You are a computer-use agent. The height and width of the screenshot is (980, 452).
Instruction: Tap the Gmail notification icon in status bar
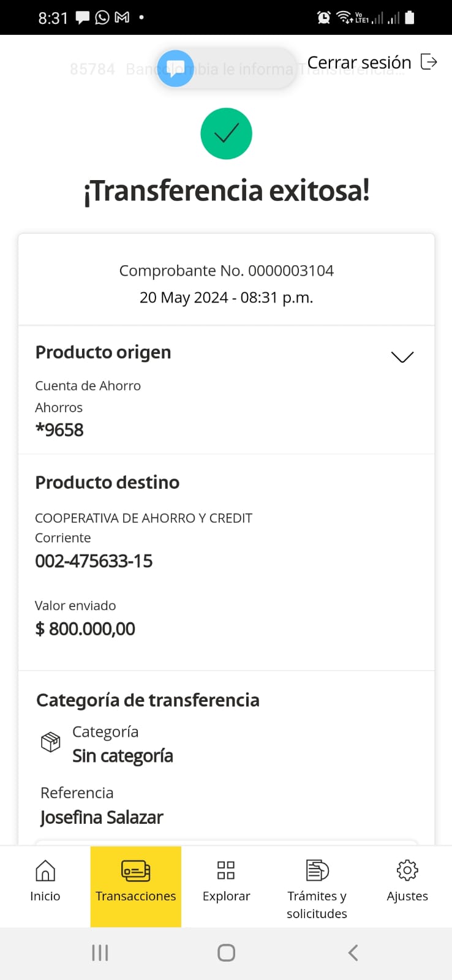click(x=122, y=17)
